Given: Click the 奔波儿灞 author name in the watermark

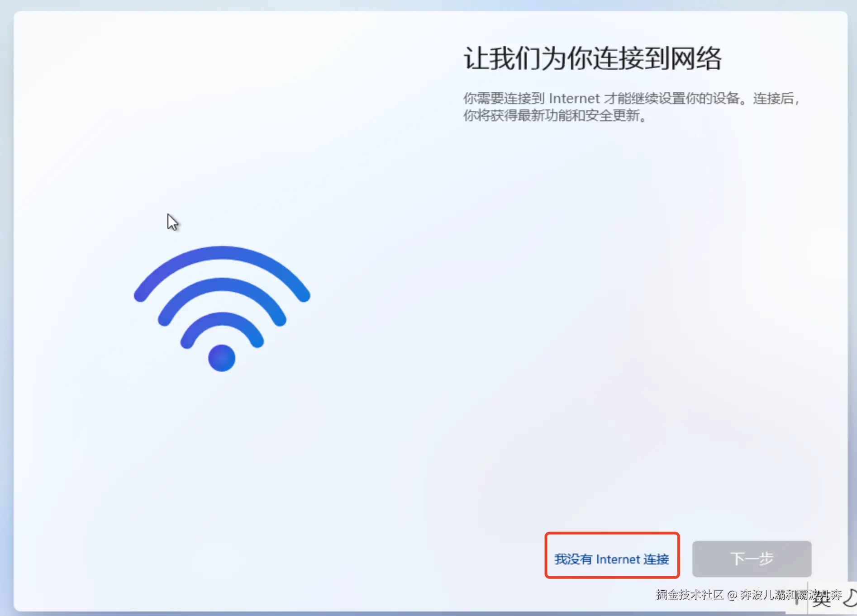Looking at the screenshot, I should (764, 594).
